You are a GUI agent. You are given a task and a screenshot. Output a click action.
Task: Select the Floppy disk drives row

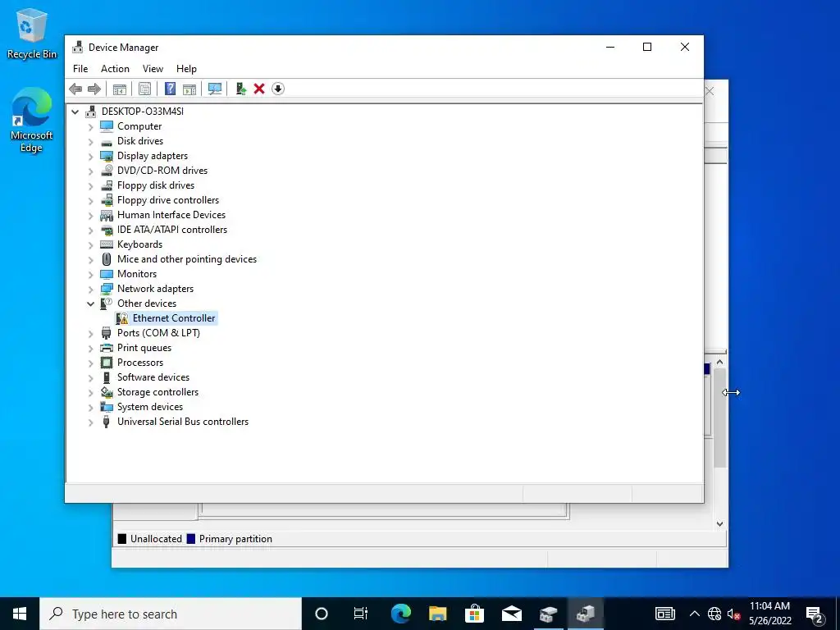coord(155,185)
